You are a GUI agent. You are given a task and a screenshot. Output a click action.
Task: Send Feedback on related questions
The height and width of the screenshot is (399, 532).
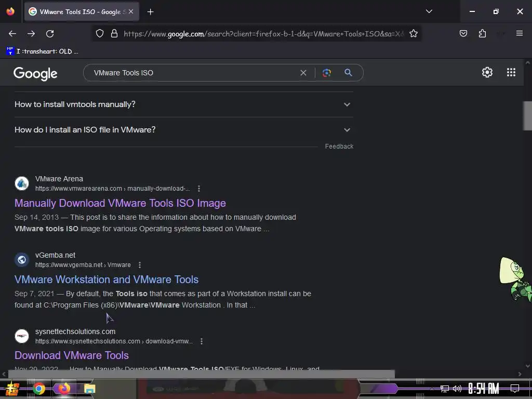(x=339, y=146)
